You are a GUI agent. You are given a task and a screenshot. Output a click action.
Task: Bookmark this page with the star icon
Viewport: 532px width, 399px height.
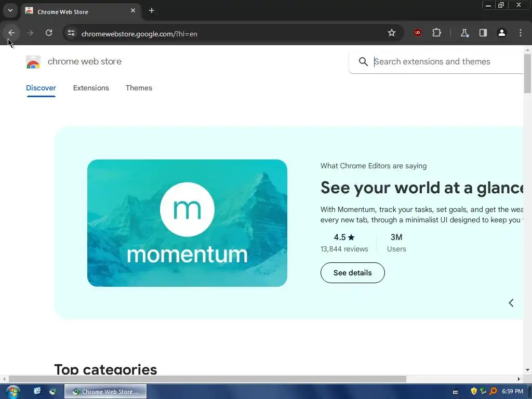[392, 33]
